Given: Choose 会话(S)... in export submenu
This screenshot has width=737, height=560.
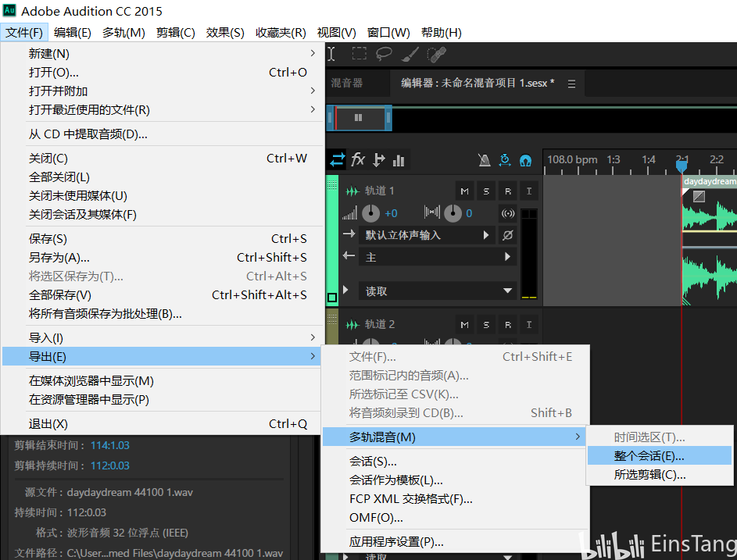Looking at the screenshot, I should coord(456,462).
